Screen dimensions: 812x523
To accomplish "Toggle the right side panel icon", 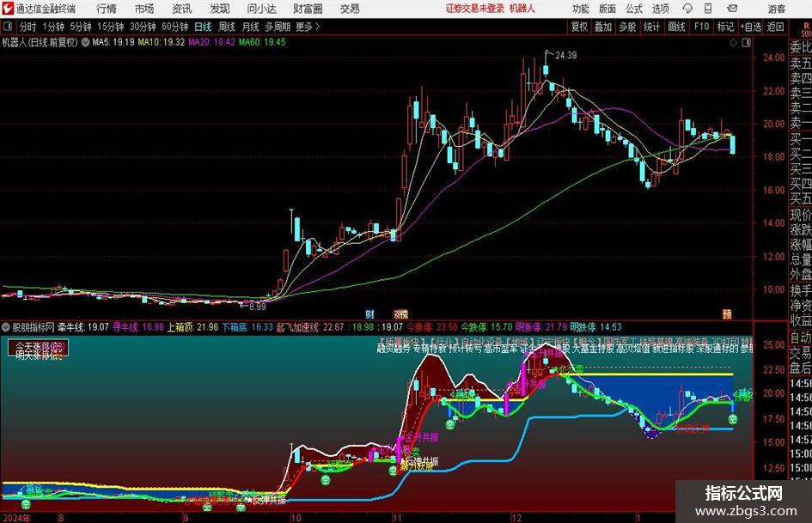I will (x=746, y=43).
